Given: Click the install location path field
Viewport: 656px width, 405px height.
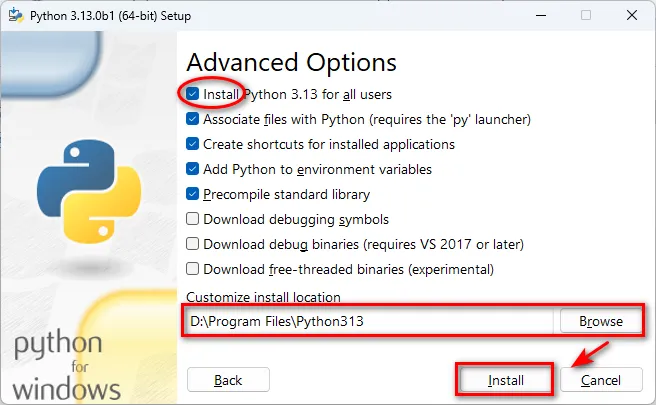Looking at the screenshot, I should pos(369,321).
